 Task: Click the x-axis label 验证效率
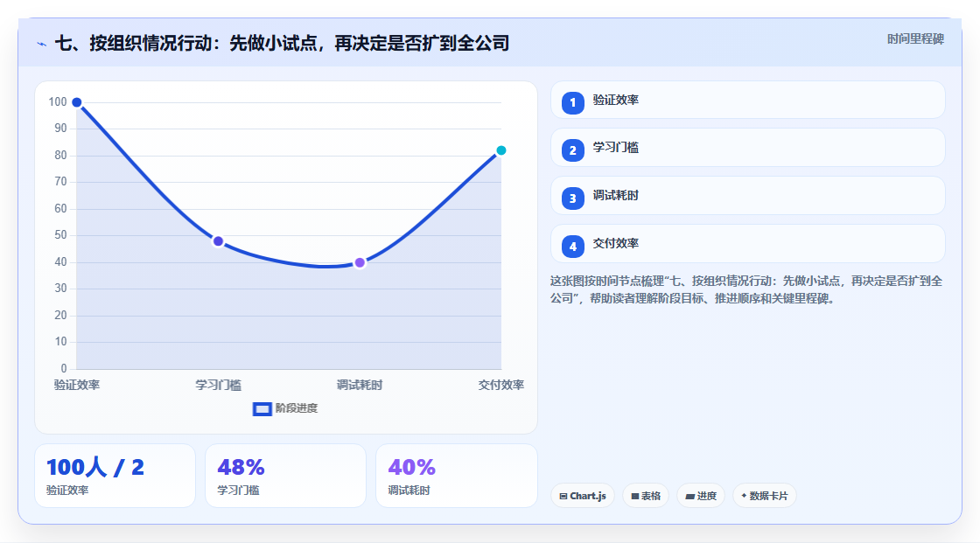[77, 385]
